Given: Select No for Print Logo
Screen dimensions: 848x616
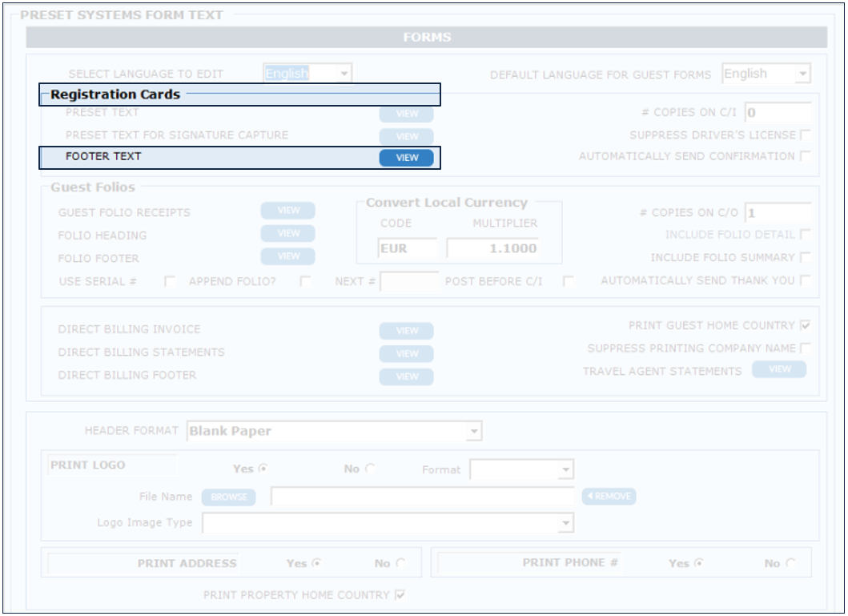Looking at the screenshot, I should [371, 469].
